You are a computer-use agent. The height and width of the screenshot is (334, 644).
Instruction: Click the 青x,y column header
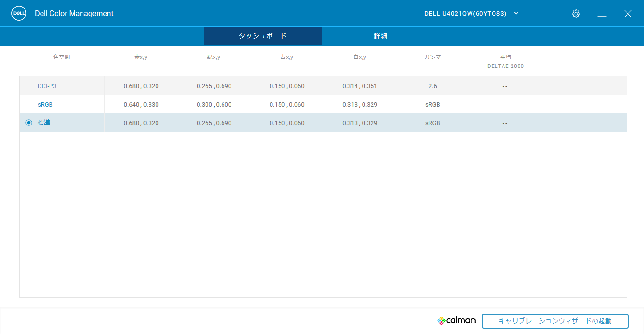coord(287,57)
